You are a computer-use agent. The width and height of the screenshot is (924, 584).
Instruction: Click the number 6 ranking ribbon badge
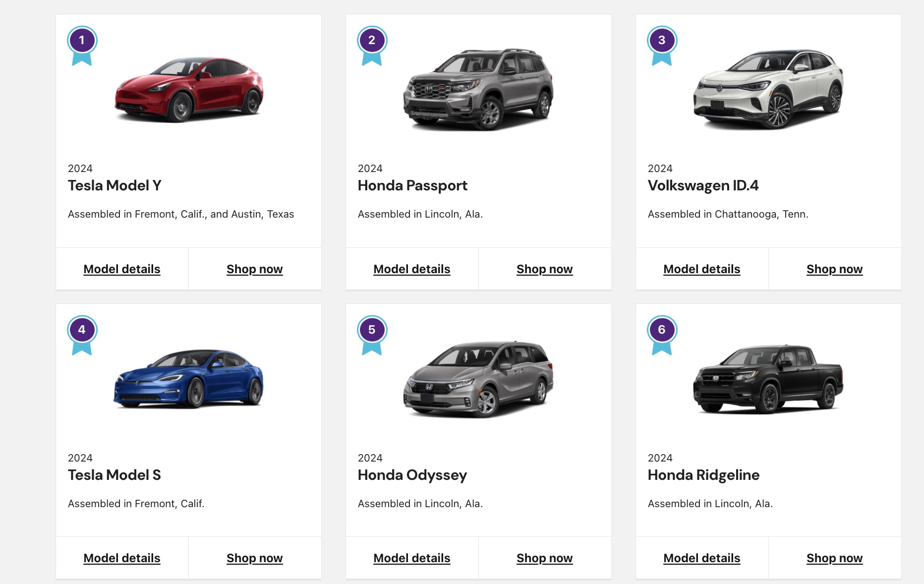pyautogui.click(x=662, y=333)
